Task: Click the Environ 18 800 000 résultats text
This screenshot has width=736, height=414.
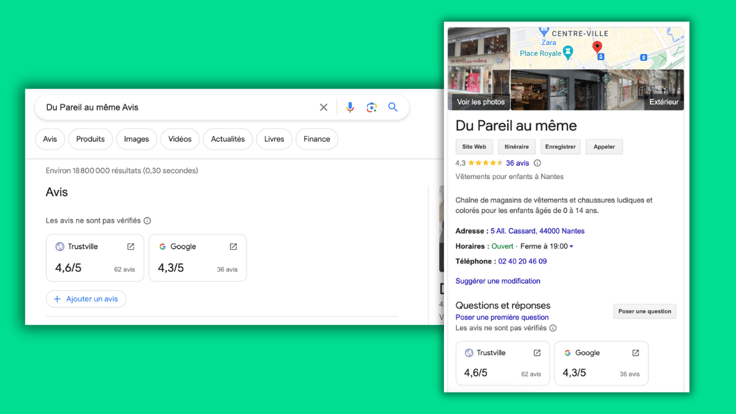Action: [x=122, y=171]
